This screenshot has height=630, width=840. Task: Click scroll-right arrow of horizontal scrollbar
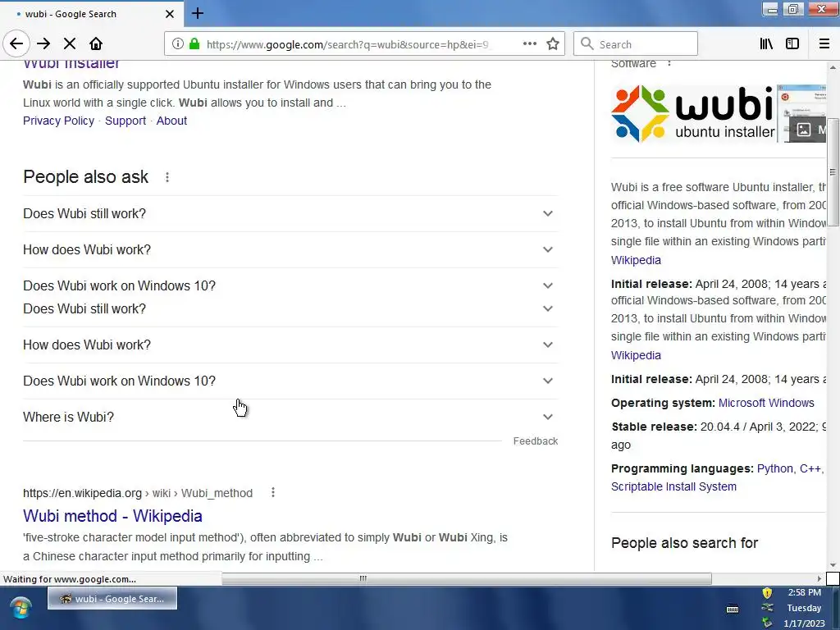pos(819,578)
